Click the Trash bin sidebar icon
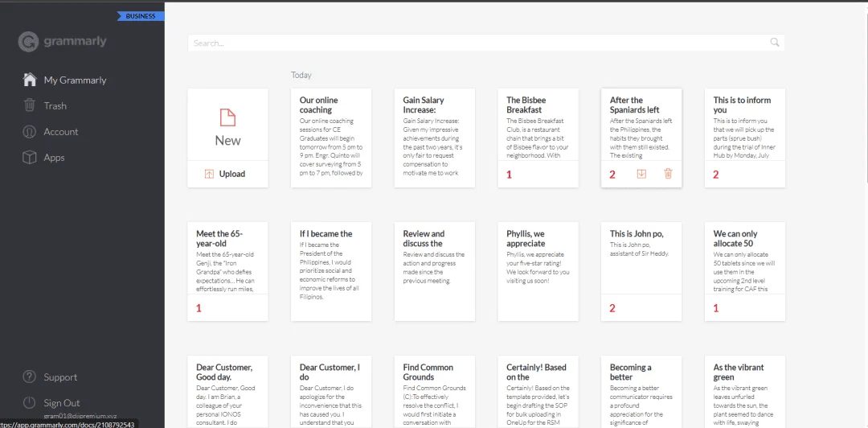The height and width of the screenshot is (428, 868). [30, 105]
